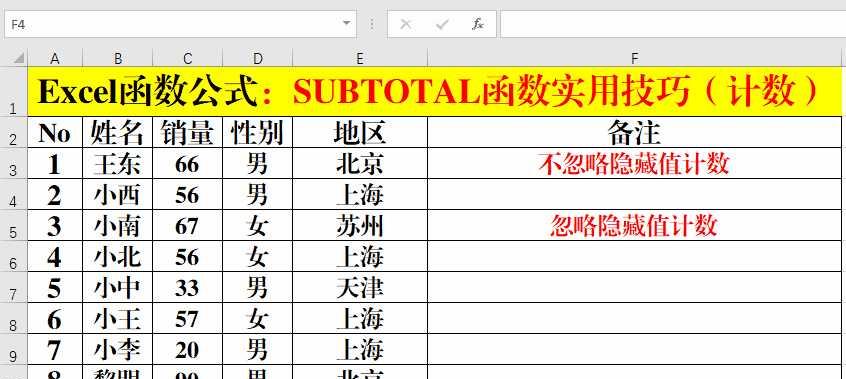Click the 销量 header cell
The image size is (846, 379).
click(x=188, y=132)
